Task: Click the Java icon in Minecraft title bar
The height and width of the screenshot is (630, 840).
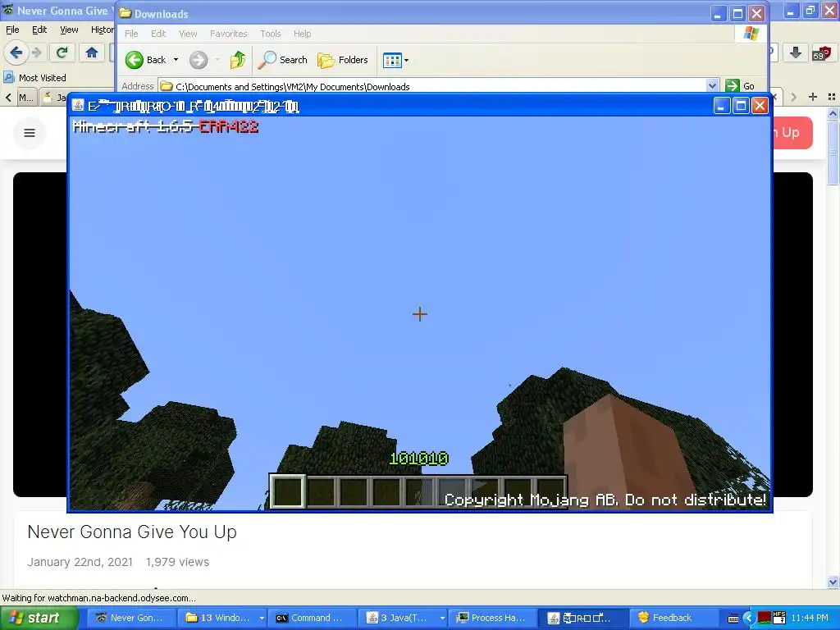Action: pyautogui.click(x=78, y=106)
